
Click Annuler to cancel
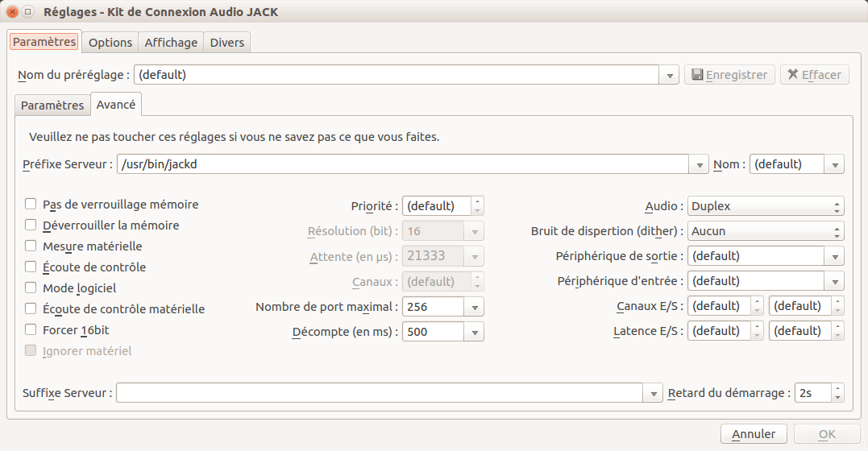tap(754, 434)
